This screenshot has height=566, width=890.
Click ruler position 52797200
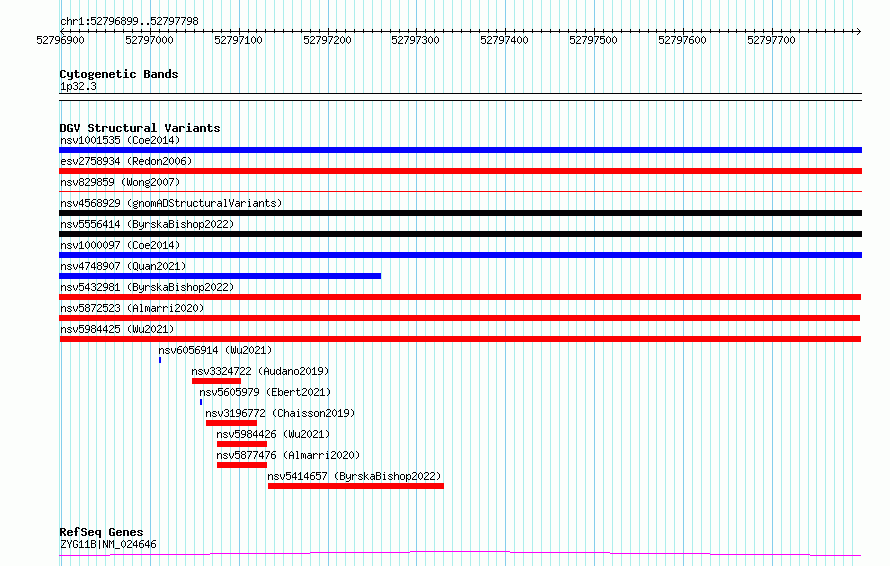coord(328,40)
